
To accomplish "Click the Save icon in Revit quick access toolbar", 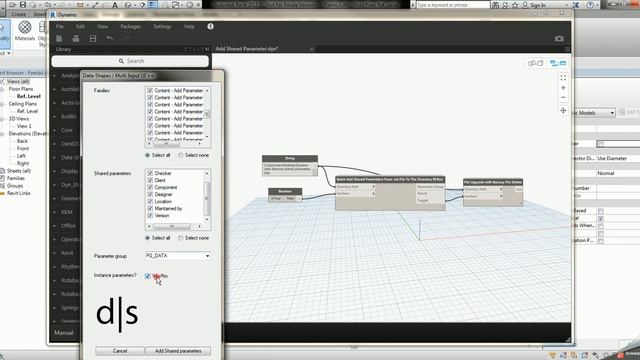I will 23,4.
